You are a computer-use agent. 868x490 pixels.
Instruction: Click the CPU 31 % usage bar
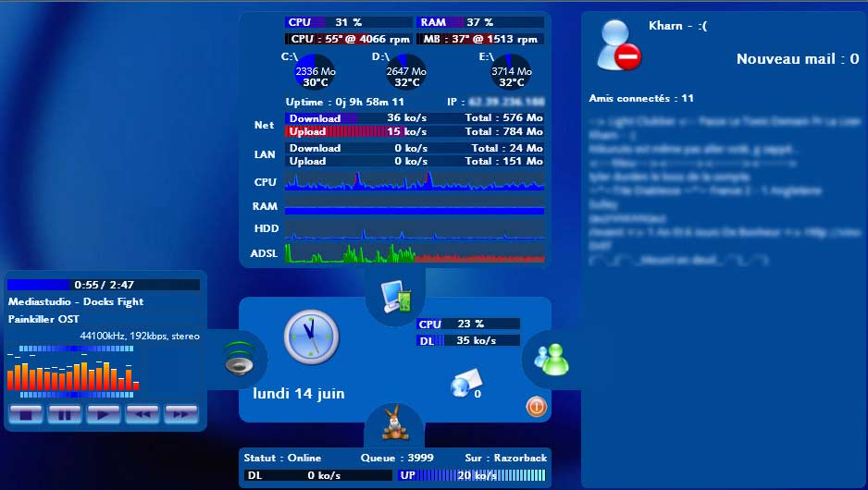349,22
